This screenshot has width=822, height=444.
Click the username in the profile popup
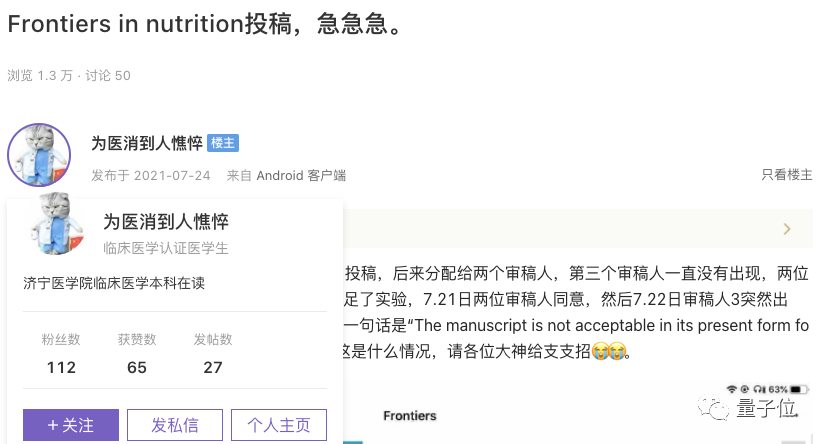166,221
